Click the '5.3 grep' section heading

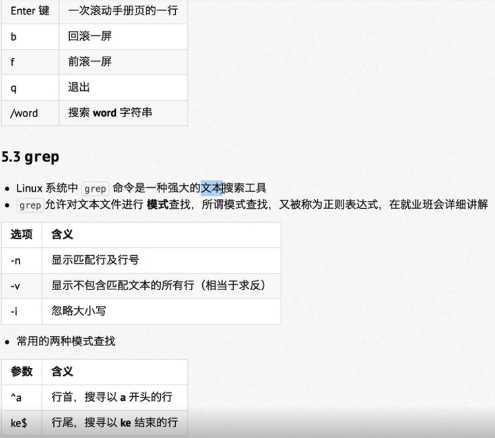pos(30,157)
